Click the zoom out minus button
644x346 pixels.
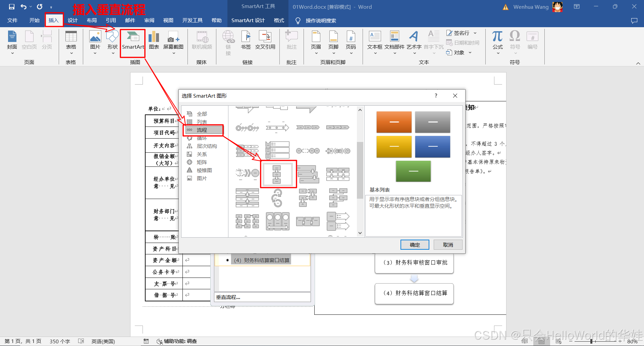[571, 341]
